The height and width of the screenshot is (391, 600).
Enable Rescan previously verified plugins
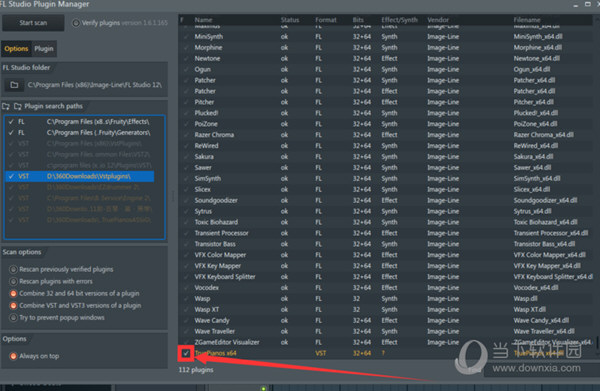pos(13,269)
